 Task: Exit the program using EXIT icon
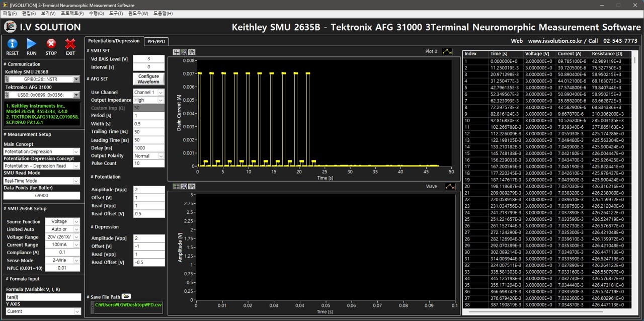pyautogui.click(x=70, y=44)
